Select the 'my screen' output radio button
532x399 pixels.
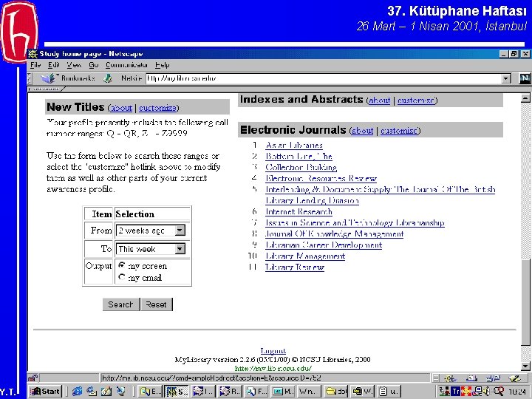[122, 265]
